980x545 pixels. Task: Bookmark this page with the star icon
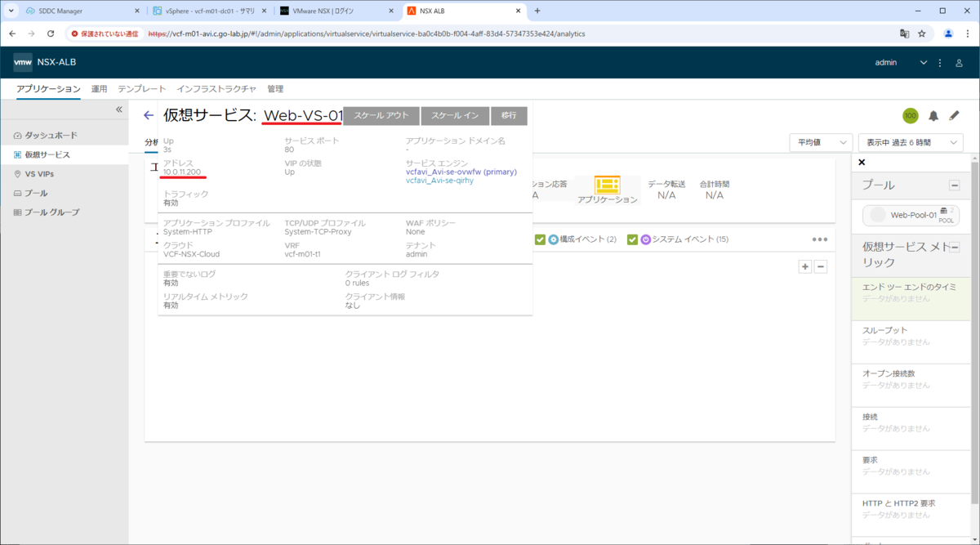tap(922, 34)
